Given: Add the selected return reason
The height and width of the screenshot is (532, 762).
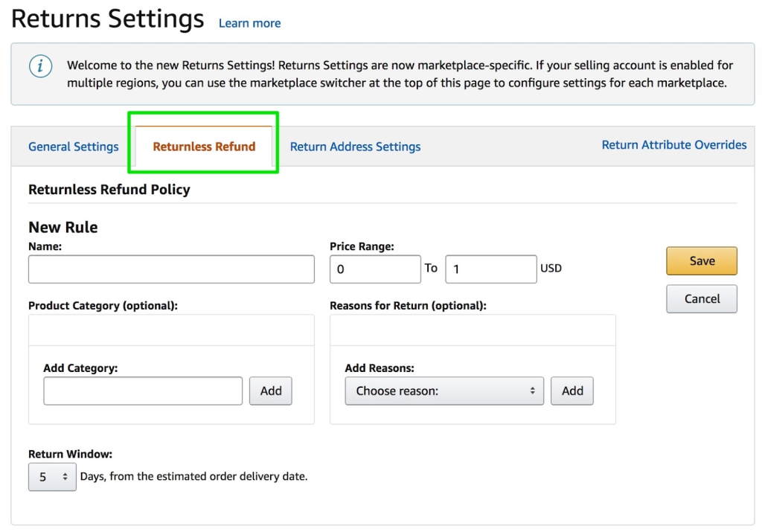Looking at the screenshot, I should (572, 391).
